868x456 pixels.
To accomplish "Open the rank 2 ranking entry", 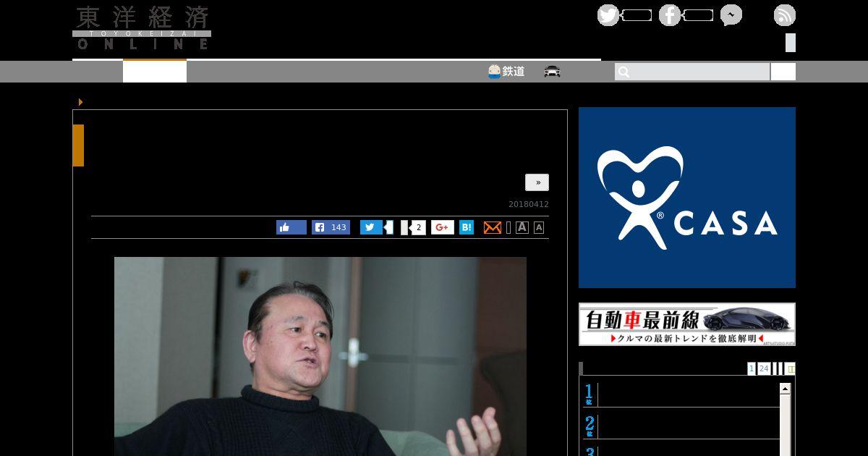I will coord(681,426).
